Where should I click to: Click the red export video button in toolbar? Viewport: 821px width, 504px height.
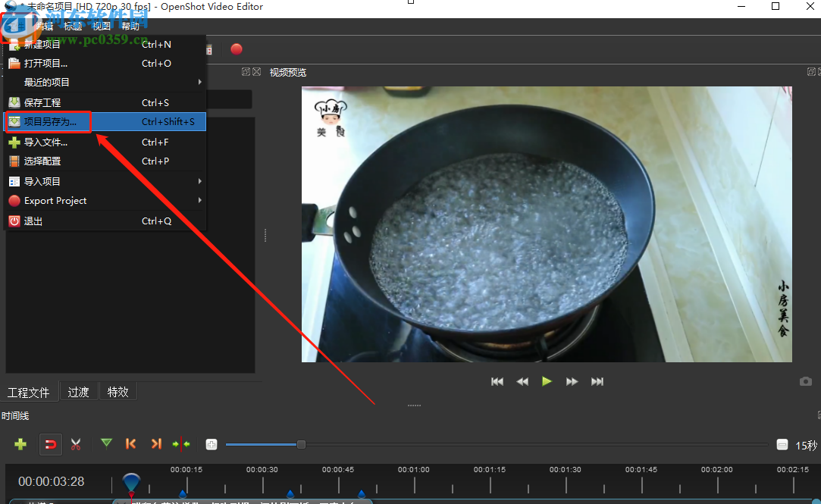pos(237,49)
